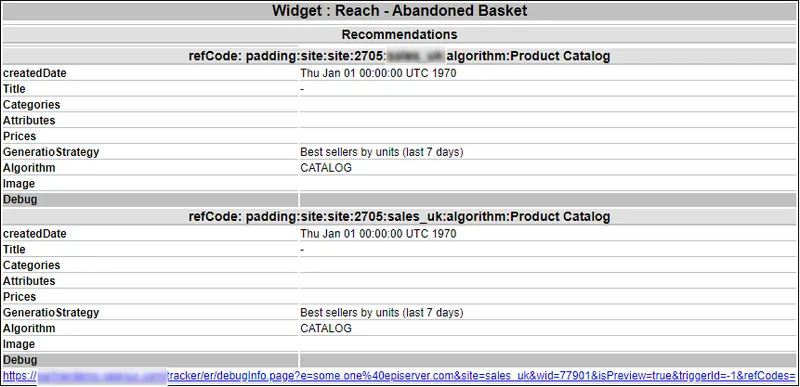This screenshot has height=387, width=800.
Task: Click the first CATALOG algorithm value
Action: [x=326, y=168]
